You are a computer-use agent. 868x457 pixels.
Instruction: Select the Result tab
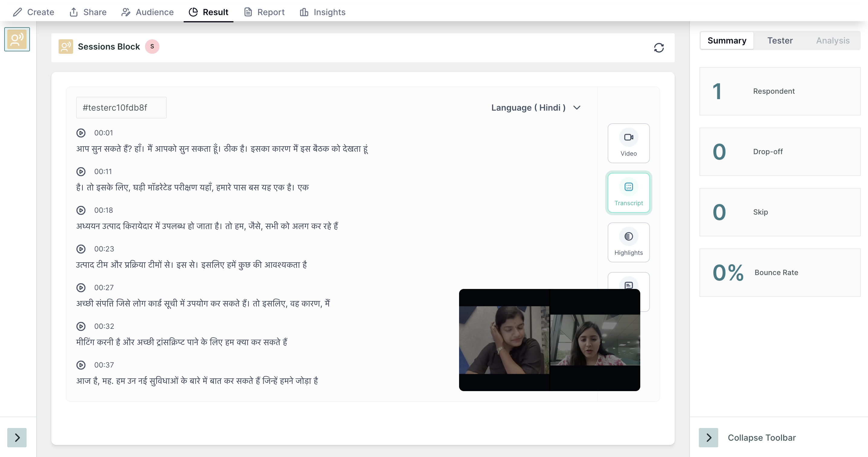tap(208, 12)
